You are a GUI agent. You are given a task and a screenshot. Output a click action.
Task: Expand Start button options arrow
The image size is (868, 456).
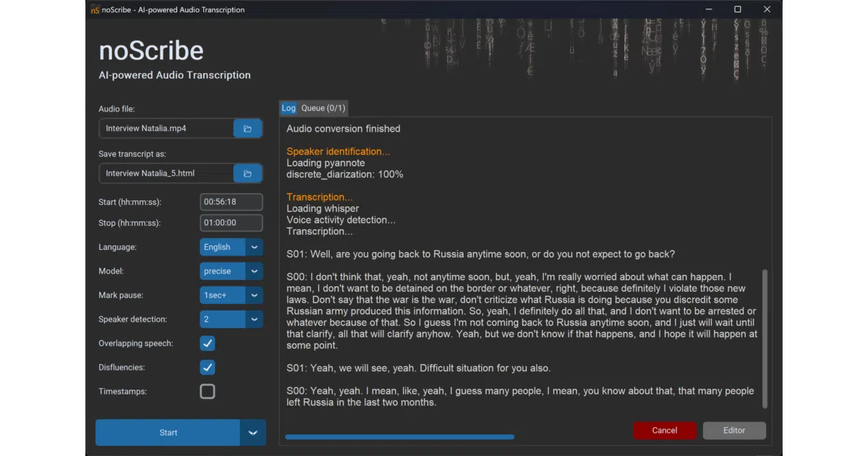(x=252, y=433)
